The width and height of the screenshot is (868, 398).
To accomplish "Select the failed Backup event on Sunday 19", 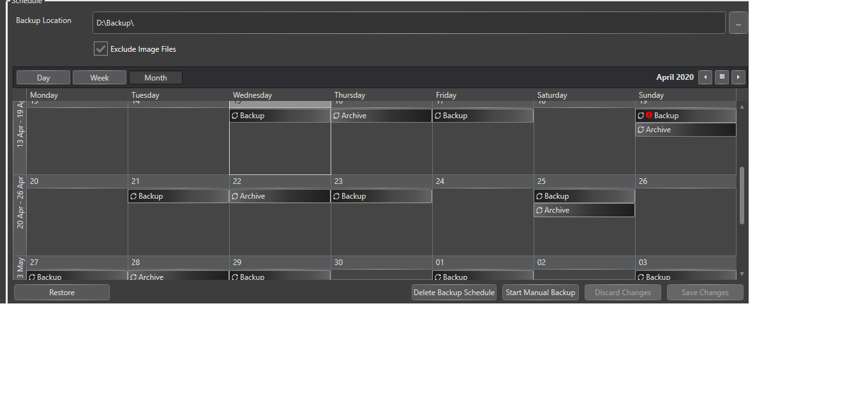I will (686, 116).
